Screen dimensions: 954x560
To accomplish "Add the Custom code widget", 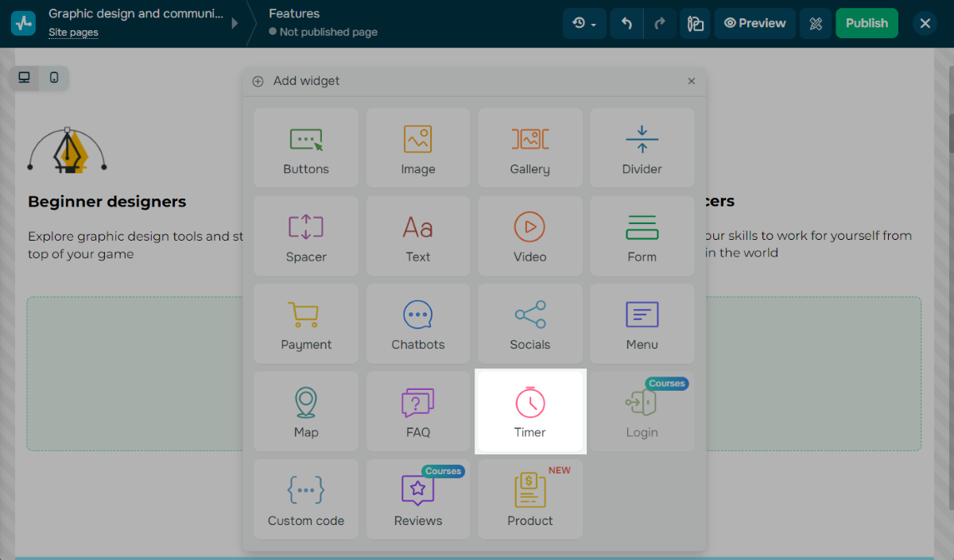I will point(306,500).
